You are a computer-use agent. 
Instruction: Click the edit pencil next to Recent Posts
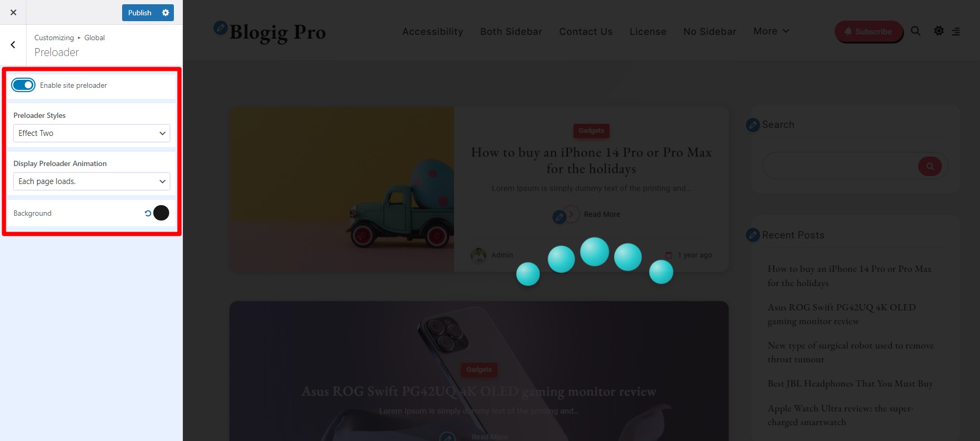click(x=753, y=235)
